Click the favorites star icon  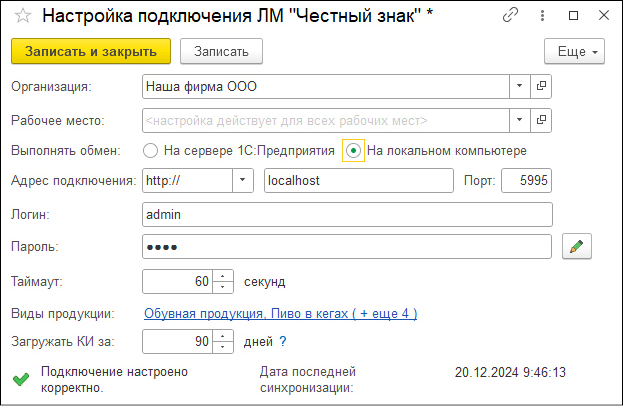click(x=20, y=17)
